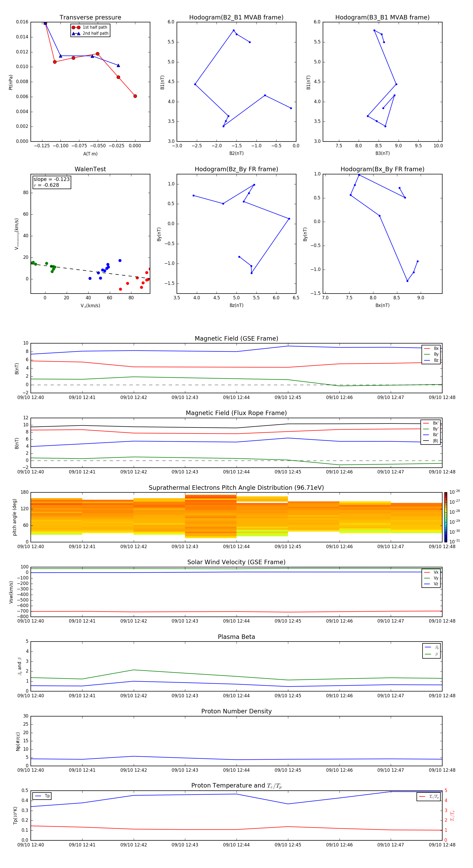Click the "Solar Wind Velocity (GSE Frame)" title
Viewport: 473px width, 868px height.
tap(236, 562)
